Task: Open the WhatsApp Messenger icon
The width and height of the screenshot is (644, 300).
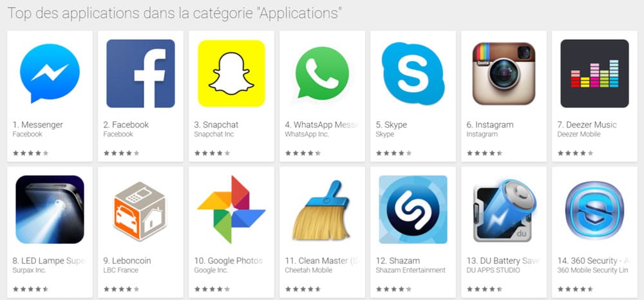Action: [322, 73]
